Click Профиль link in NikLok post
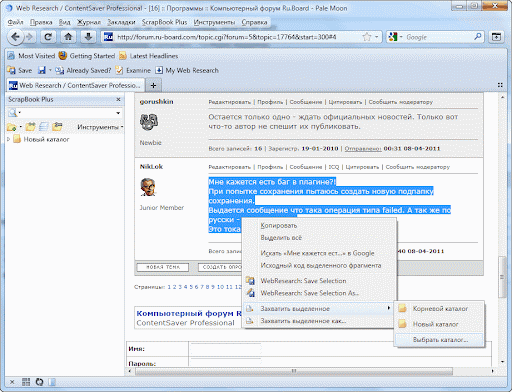This screenshot has height=392, width=512. coord(270,167)
